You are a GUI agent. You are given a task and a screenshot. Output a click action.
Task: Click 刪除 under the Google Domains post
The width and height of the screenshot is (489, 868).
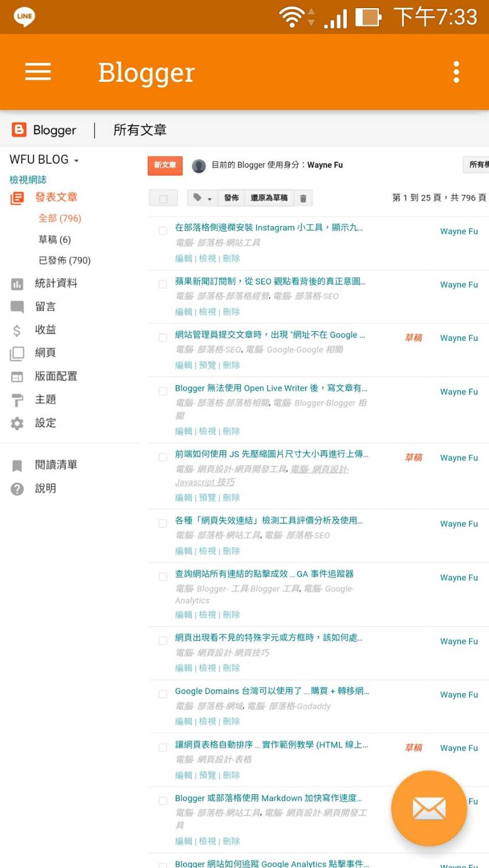pos(231,721)
